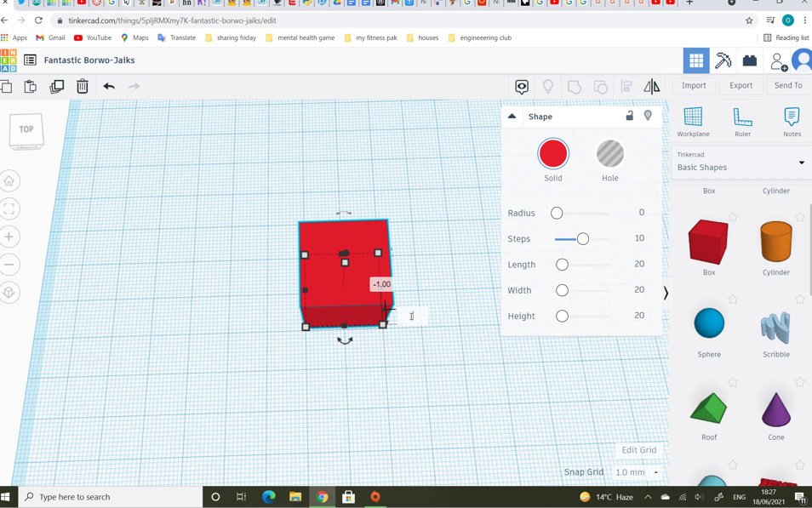Click the Home view icon
Viewport: 812px width, 508px height.
(x=9, y=180)
